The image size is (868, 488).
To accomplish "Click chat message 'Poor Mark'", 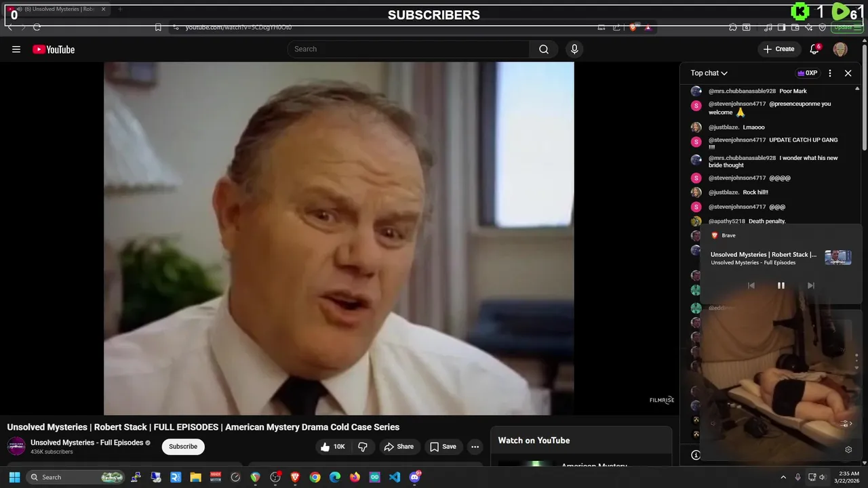I will 793,91.
